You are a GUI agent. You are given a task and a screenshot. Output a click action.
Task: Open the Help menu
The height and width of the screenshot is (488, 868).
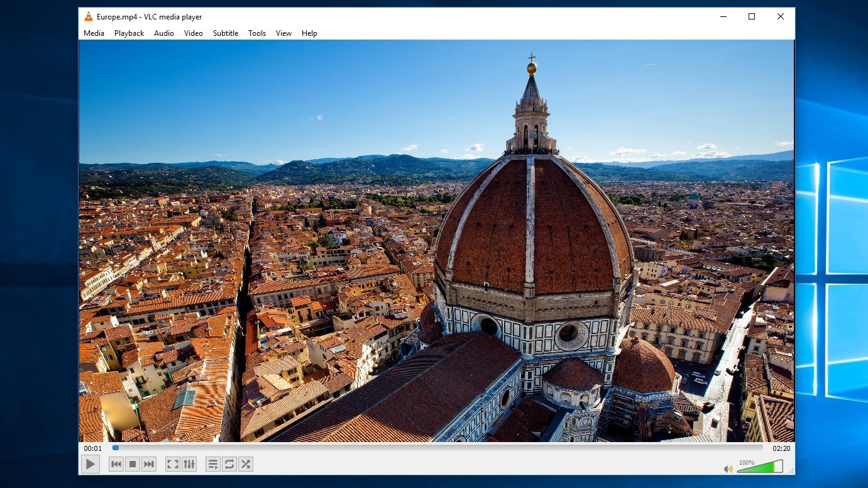pos(309,33)
